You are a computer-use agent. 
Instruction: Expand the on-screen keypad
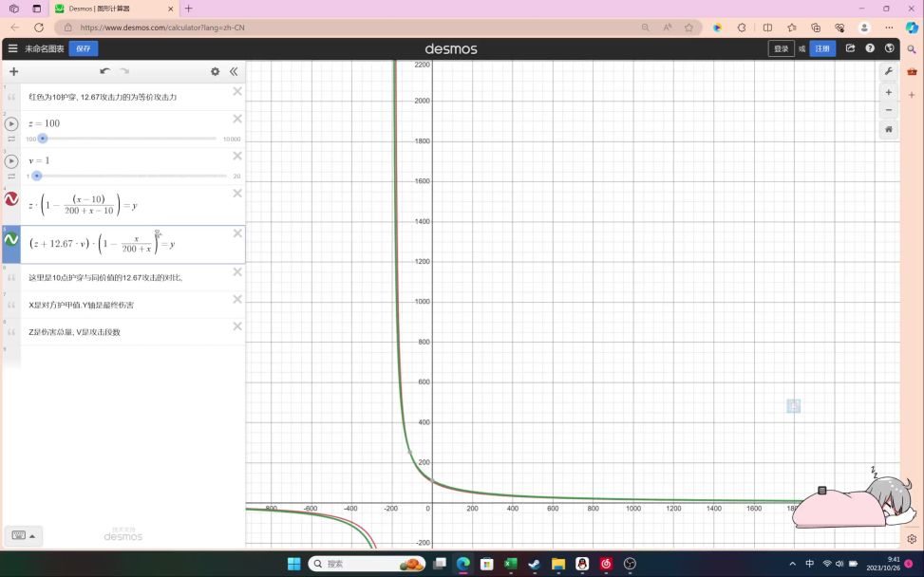(24, 535)
